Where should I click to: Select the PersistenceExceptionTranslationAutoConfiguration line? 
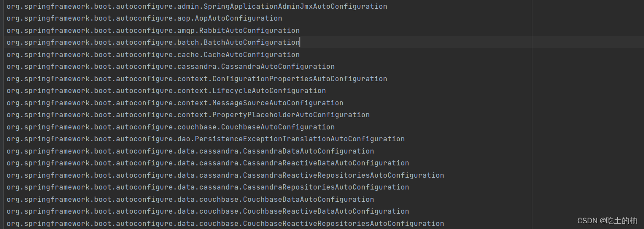(206, 139)
